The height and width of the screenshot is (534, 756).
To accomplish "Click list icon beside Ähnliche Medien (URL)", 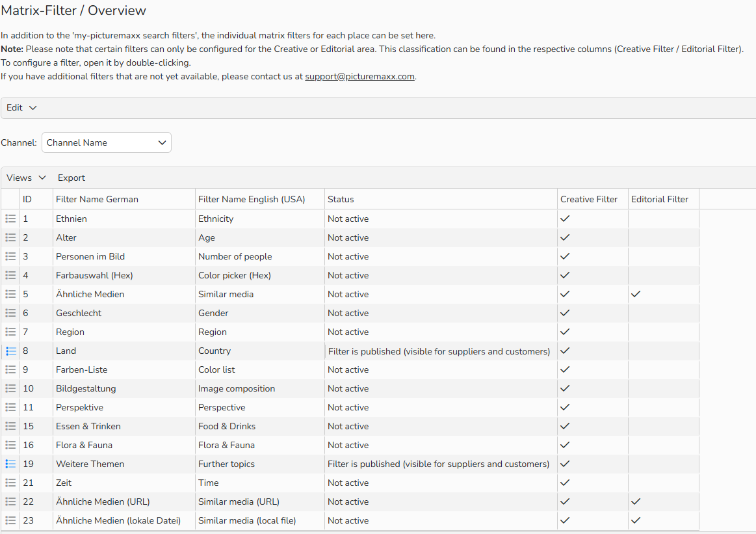I will click(10, 501).
